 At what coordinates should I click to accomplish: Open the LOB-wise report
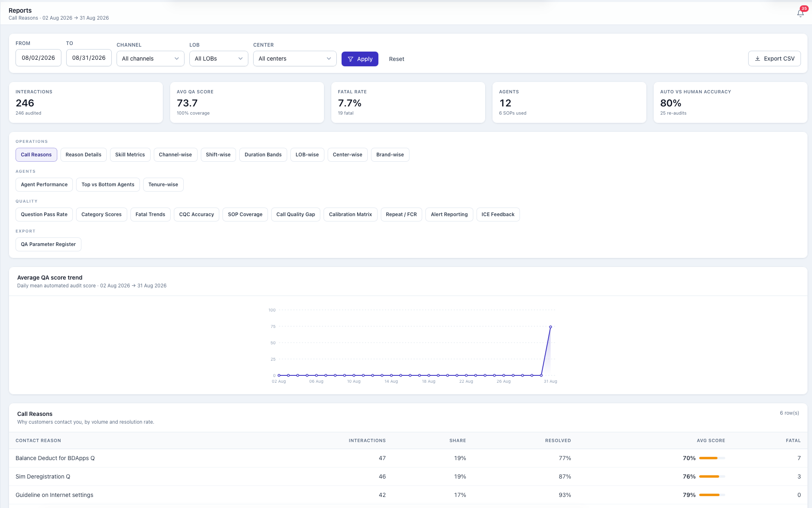307,155
